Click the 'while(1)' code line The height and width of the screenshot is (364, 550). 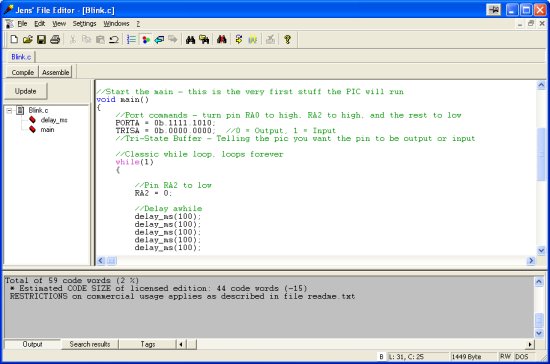(x=134, y=162)
